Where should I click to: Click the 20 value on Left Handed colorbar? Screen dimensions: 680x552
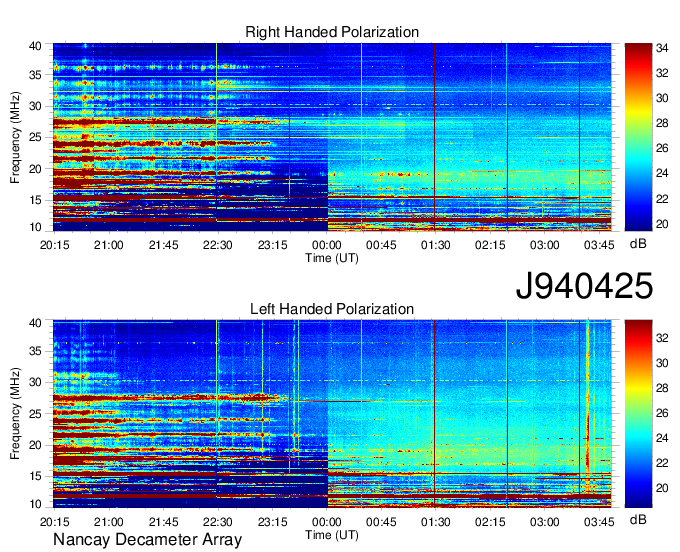(662, 488)
